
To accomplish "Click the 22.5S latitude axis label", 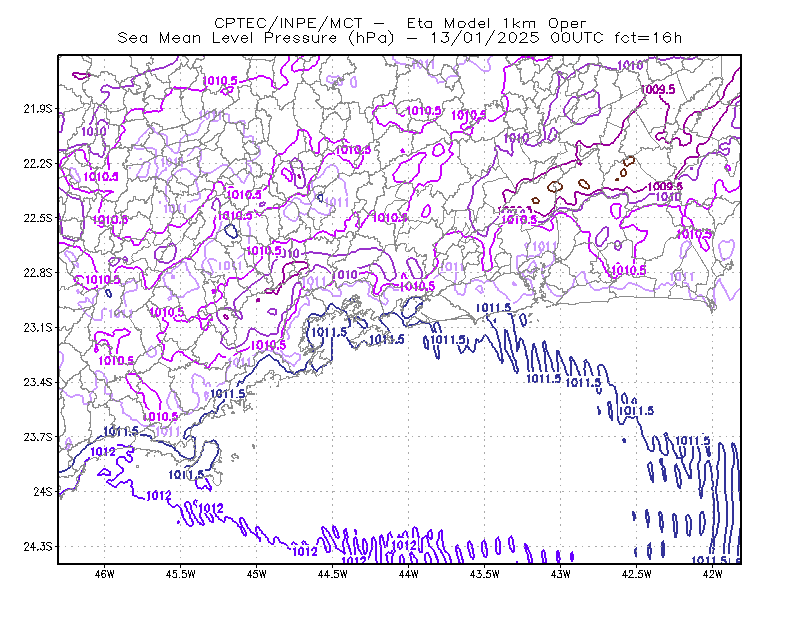I will [x=38, y=218].
